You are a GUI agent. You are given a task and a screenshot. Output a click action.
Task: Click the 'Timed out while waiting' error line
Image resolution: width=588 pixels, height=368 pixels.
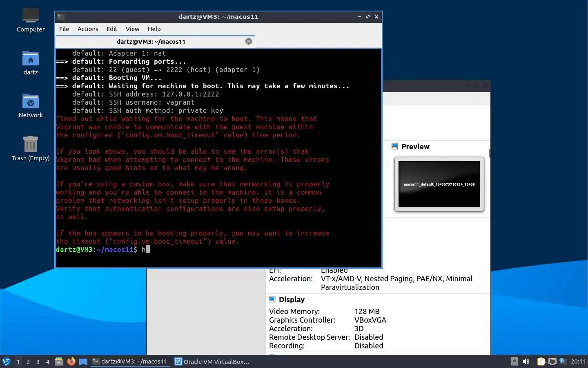(x=186, y=119)
